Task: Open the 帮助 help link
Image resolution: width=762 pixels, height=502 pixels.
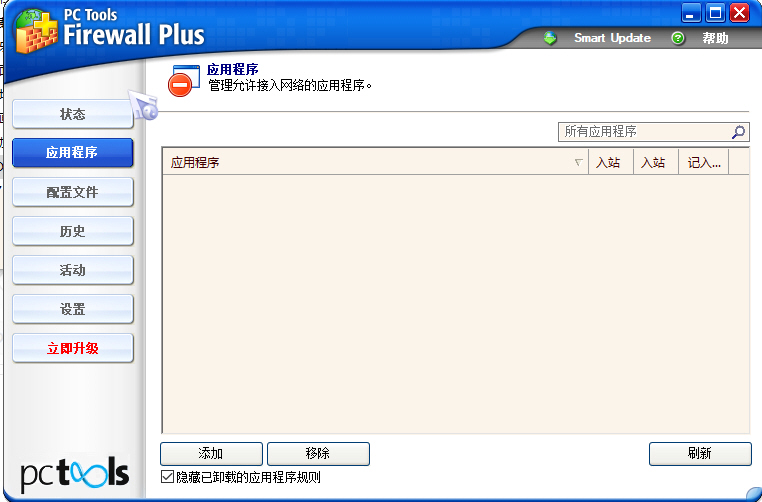Action: pos(715,38)
